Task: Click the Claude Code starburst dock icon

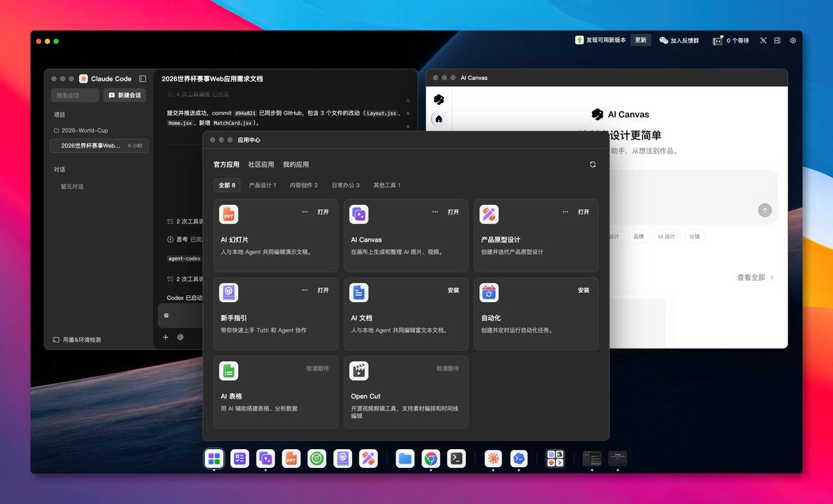Action: (494, 458)
